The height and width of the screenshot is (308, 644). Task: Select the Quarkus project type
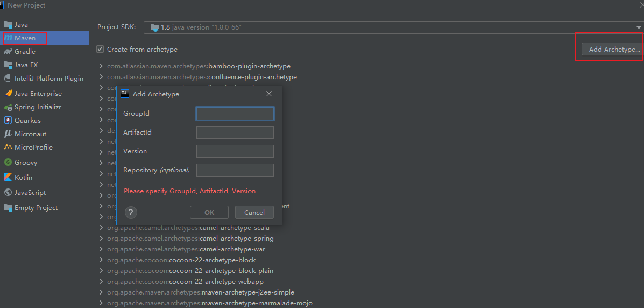pos(44,121)
